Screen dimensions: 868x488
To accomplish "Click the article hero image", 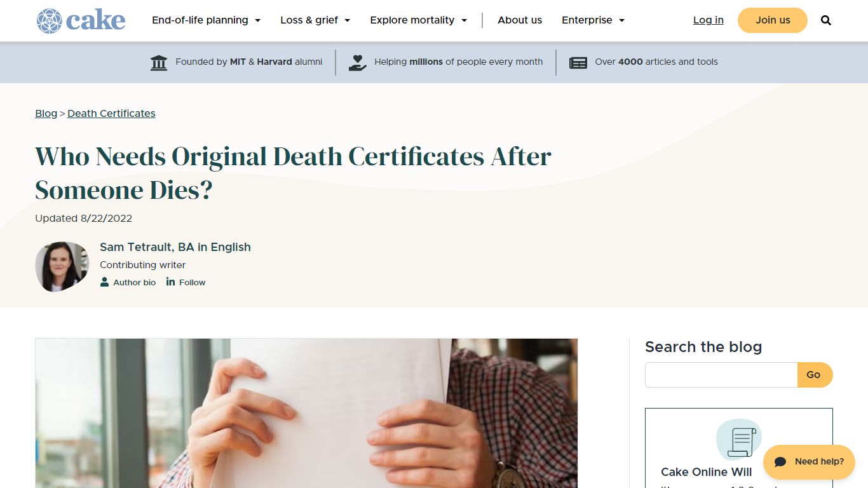I will pos(306,413).
